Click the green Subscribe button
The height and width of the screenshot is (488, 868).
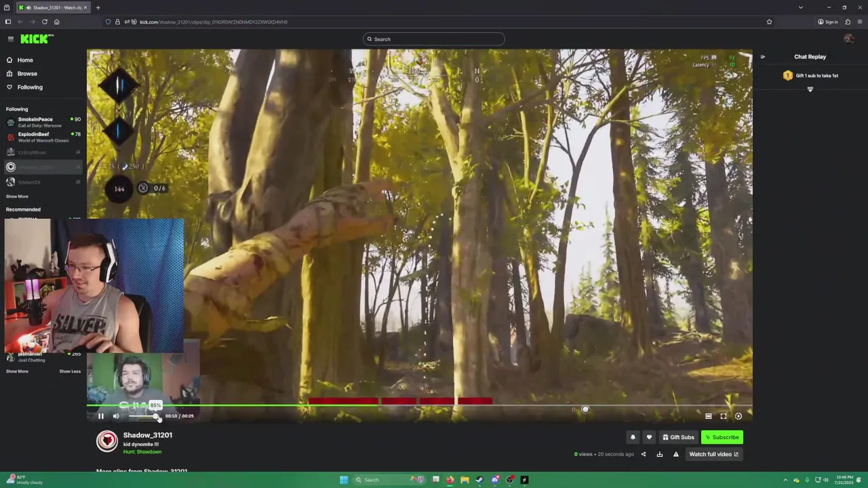tap(722, 437)
